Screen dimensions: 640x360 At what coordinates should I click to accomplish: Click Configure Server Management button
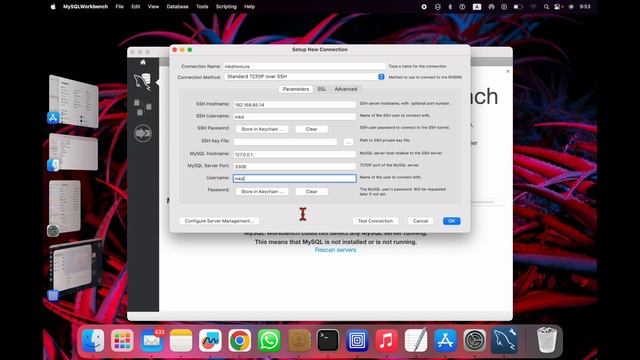click(219, 221)
